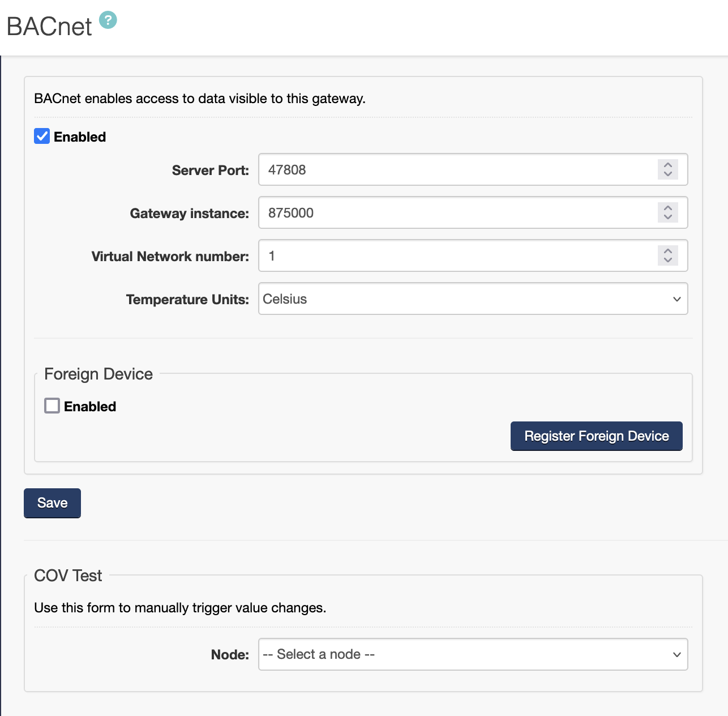Screen dimensions: 728x716
Task: Decrement the Server Port stepper down arrow
Action: pos(668,174)
